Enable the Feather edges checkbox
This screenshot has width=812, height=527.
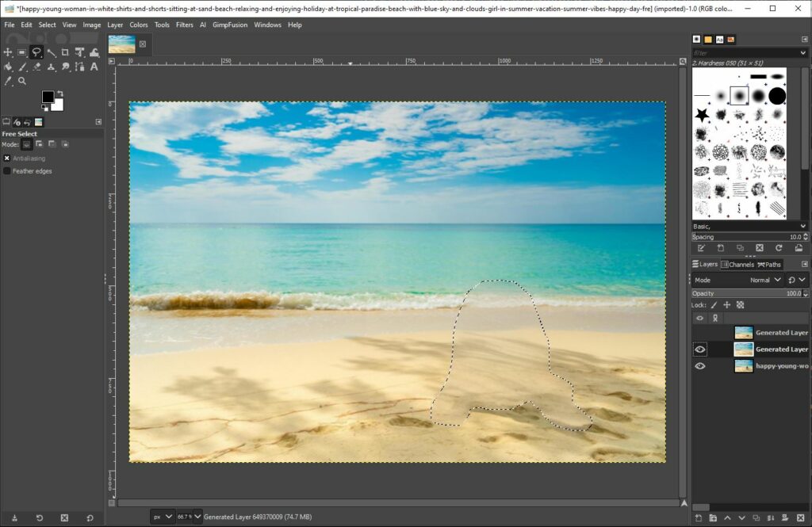coord(6,170)
